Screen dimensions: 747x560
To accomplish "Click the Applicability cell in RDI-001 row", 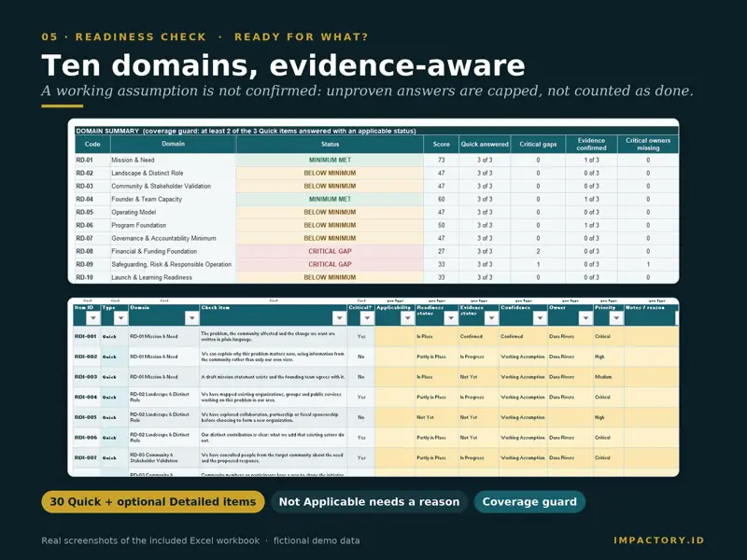I will click(x=395, y=336).
